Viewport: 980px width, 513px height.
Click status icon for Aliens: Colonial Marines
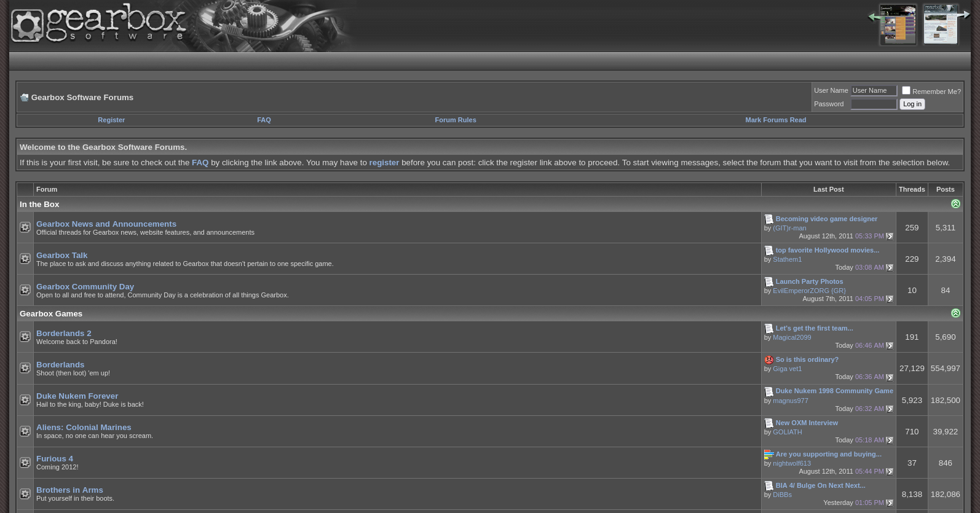click(x=25, y=431)
